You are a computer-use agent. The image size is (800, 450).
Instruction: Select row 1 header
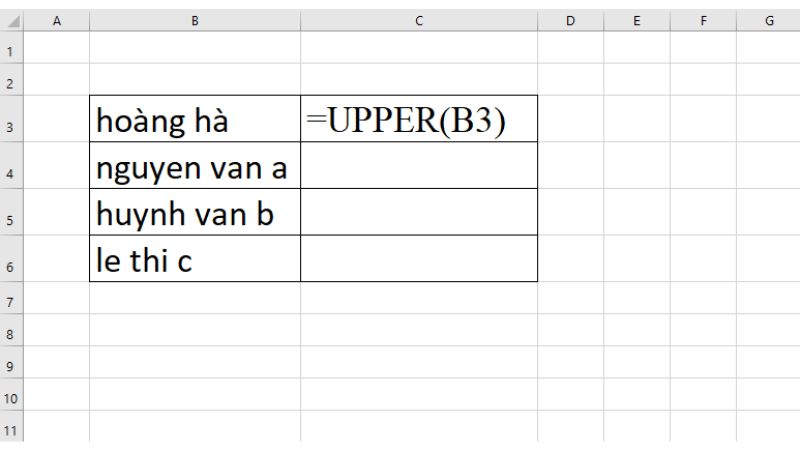(11, 47)
